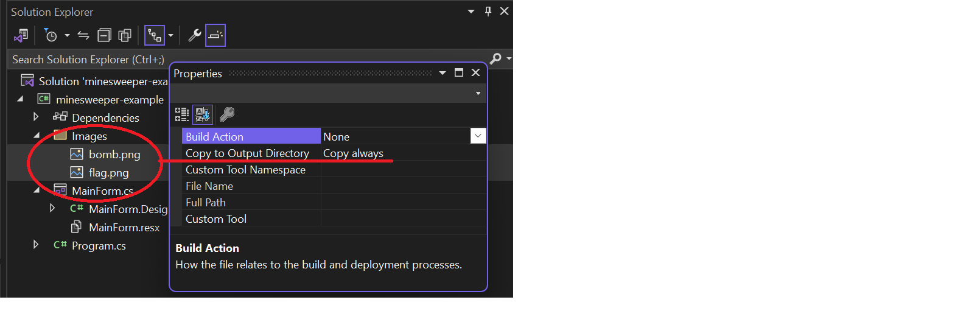Select bomb.png file
Screen dimensions: 980x311
(x=114, y=154)
